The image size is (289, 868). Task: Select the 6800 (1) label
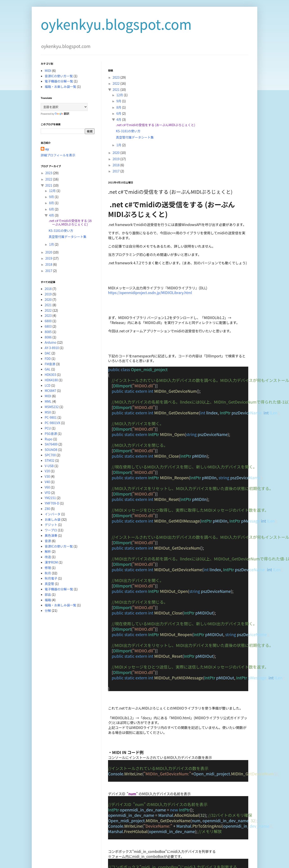click(x=48, y=321)
